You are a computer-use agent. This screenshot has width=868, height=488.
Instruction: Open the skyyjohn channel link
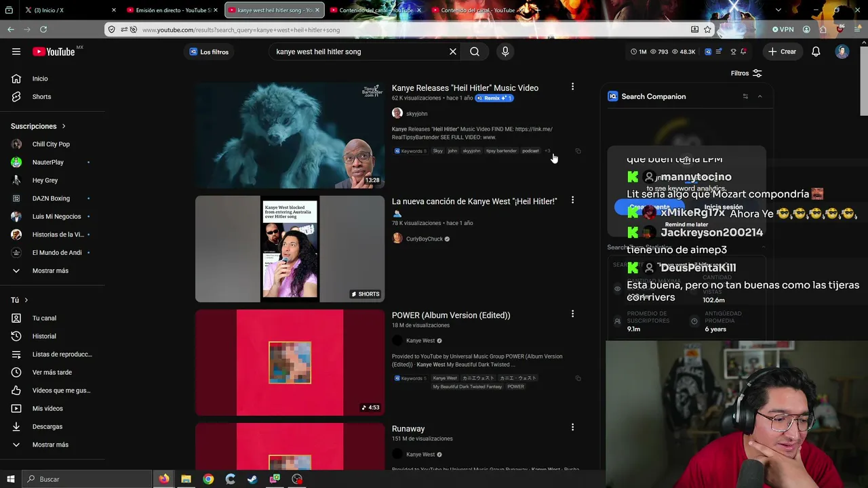[x=416, y=114]
